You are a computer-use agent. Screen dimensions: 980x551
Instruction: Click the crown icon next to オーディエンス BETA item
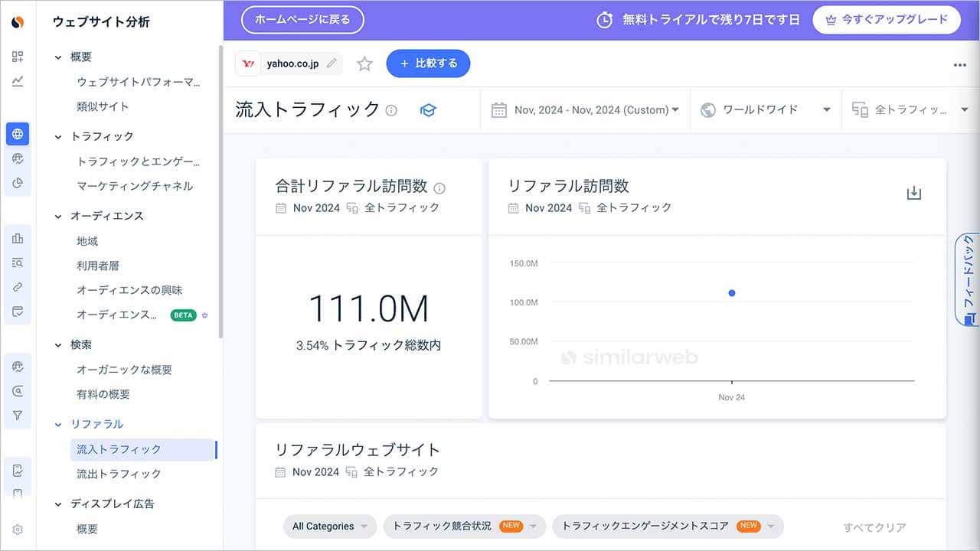[204, 315]
